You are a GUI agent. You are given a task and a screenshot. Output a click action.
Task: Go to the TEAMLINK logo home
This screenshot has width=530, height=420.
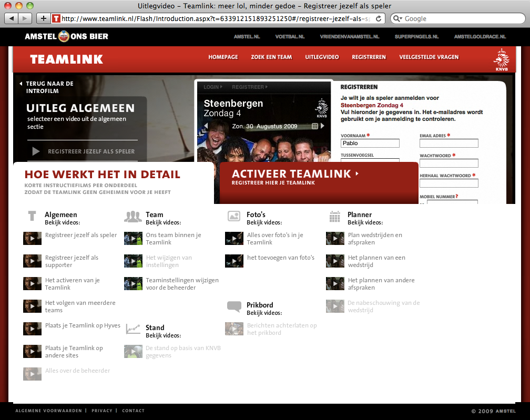tap(67, 59)
